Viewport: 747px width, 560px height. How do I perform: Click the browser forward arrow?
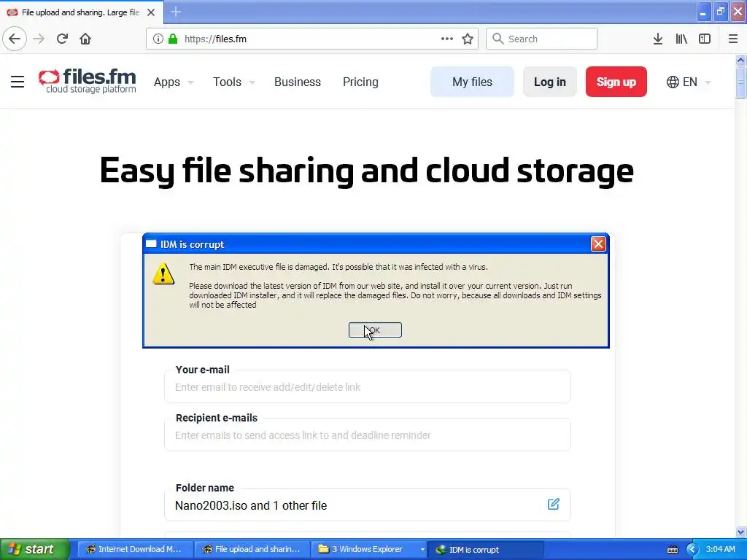[x=39, y=39]
